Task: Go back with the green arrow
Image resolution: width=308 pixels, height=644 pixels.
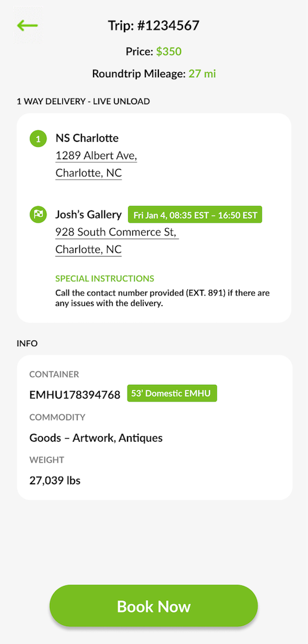Action: (27, 25)
